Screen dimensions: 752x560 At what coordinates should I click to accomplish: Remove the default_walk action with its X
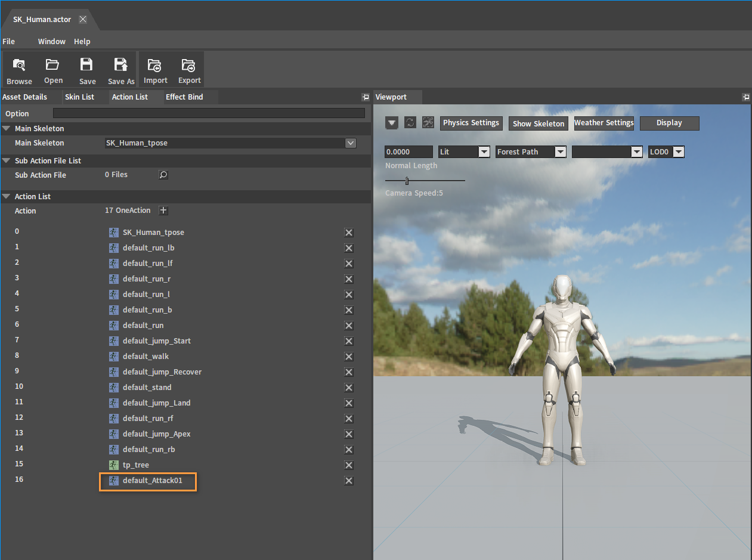pyautogui.click(x=349, y=357)
